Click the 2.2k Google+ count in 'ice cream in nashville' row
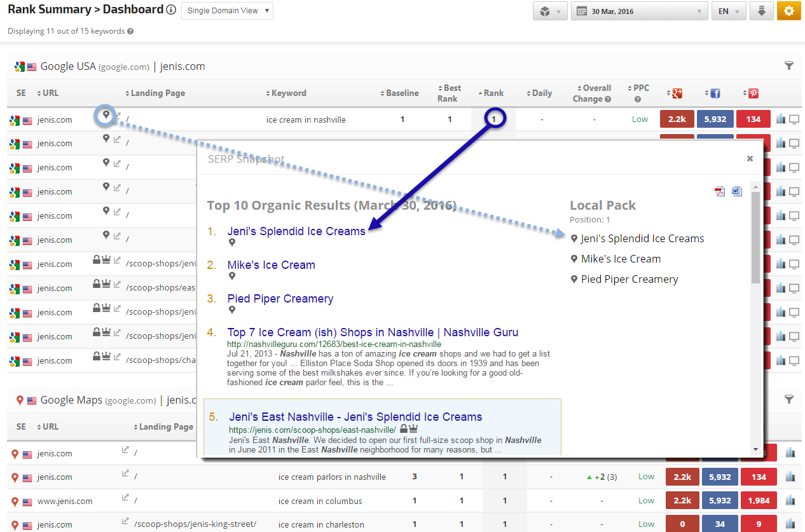Screen dimensions: 805x532 pos(677,119)
